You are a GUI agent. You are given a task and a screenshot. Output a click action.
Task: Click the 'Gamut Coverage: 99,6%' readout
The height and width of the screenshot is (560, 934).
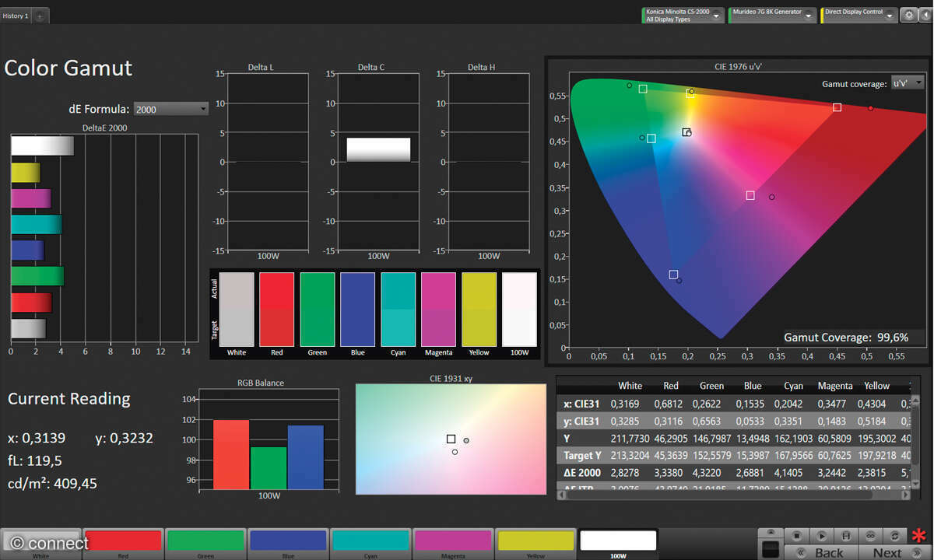846,338
